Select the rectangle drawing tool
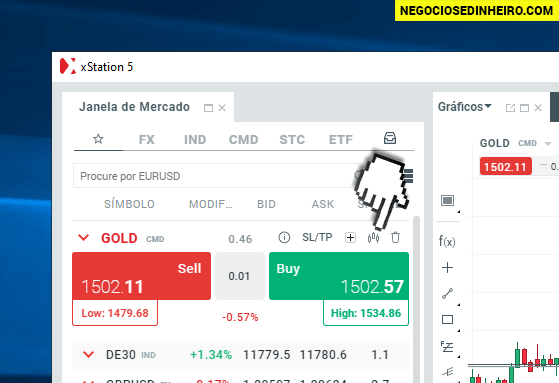Image resolution: width=559 pixels, height=383 pixels. (x=447, y=320)
